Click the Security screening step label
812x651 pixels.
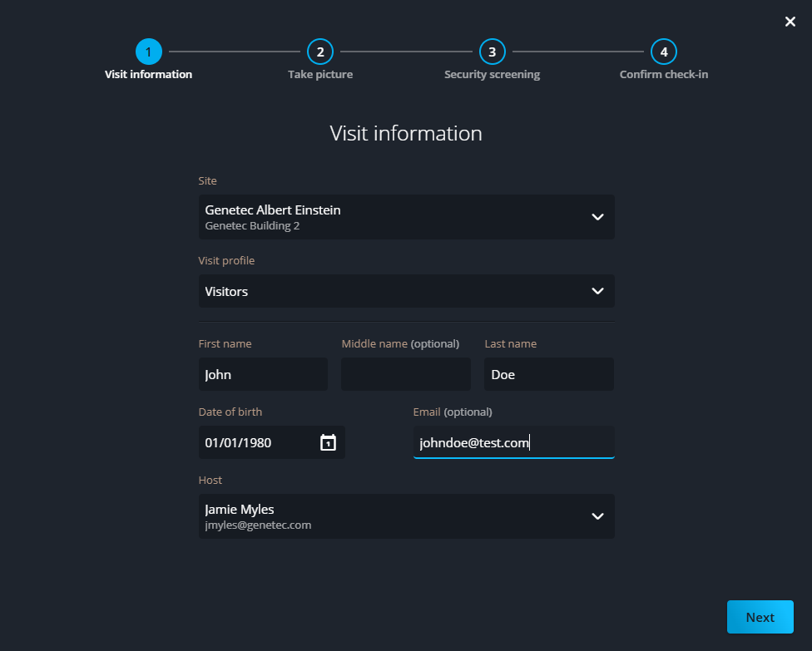coord(492,74)
